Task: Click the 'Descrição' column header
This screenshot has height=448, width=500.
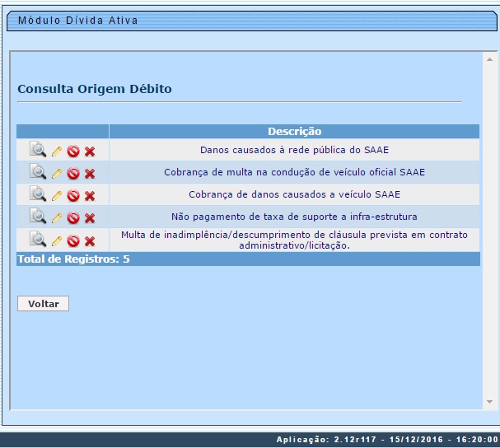Action: tap(294, 132)
